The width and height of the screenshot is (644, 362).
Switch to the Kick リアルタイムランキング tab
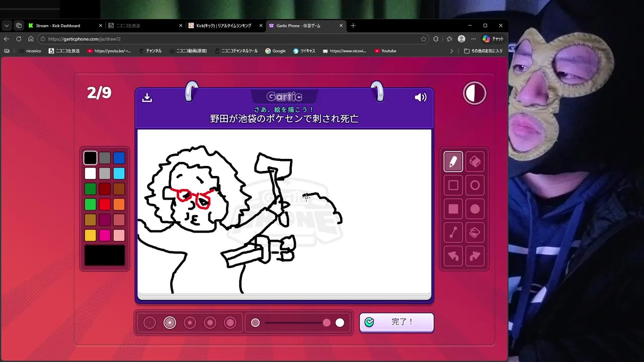tap(225, 26)
